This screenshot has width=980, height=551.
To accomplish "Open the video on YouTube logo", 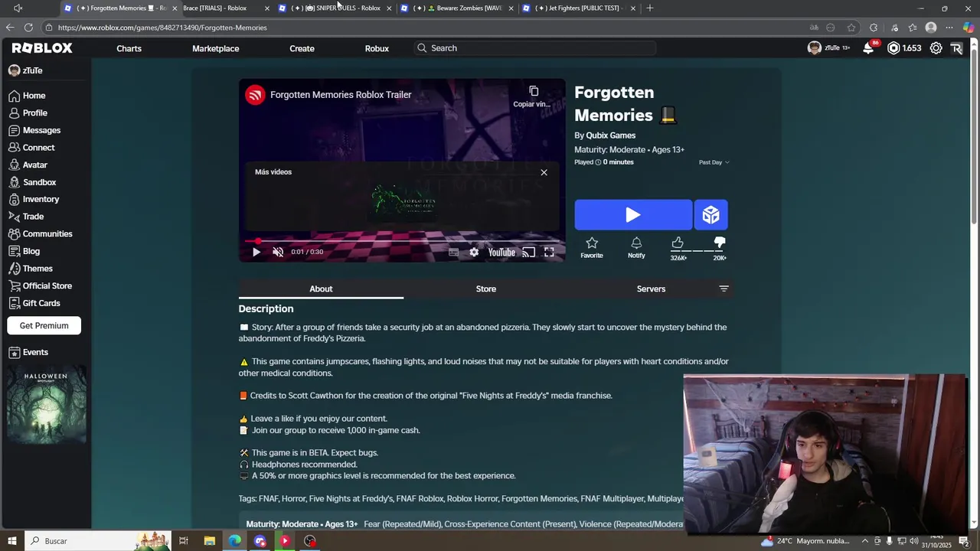I will (x=501, y=252).
